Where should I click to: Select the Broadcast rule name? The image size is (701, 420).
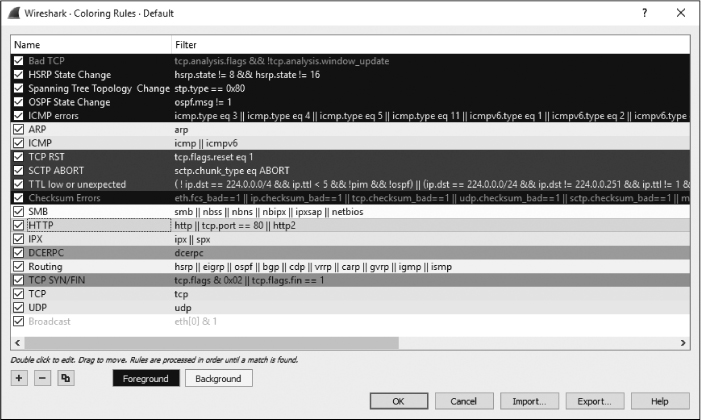click(49, 322)
